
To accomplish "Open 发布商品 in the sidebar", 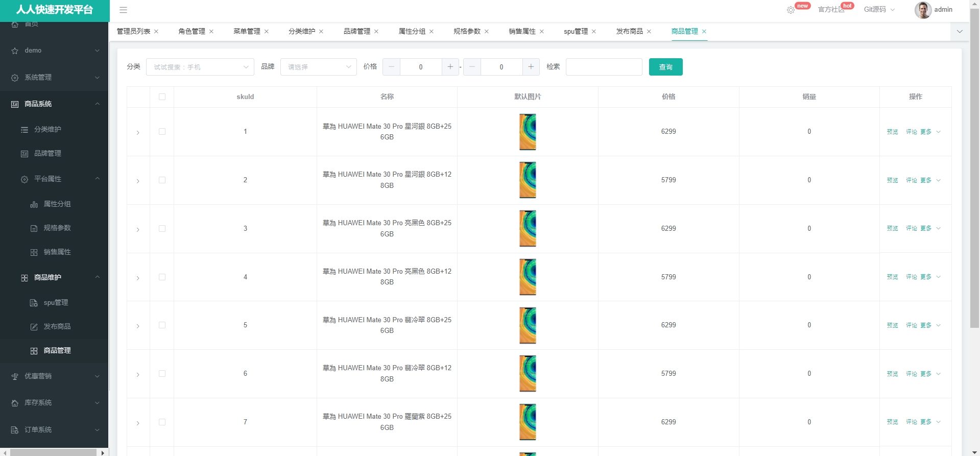I will pyautogui.click(x=54, y=327).
